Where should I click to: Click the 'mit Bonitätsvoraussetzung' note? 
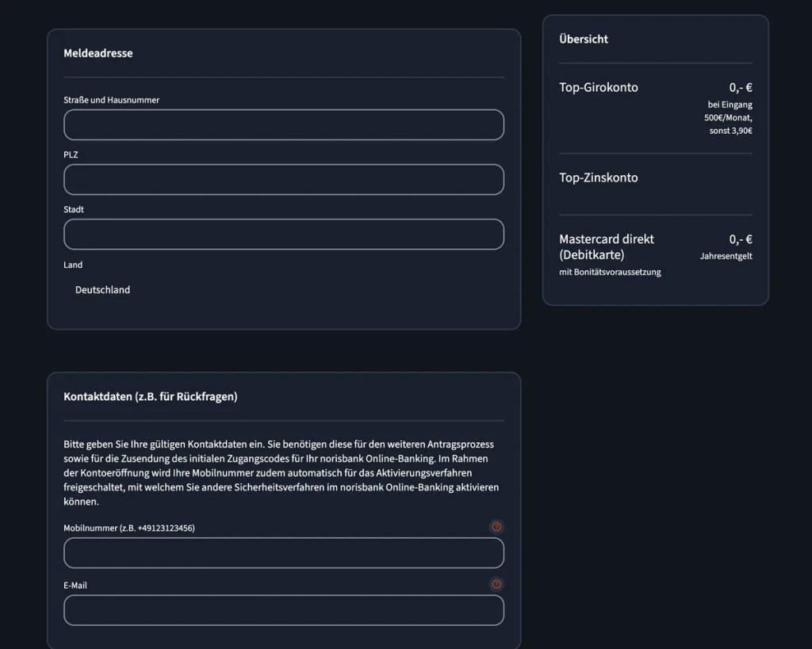tap(610, 273)
